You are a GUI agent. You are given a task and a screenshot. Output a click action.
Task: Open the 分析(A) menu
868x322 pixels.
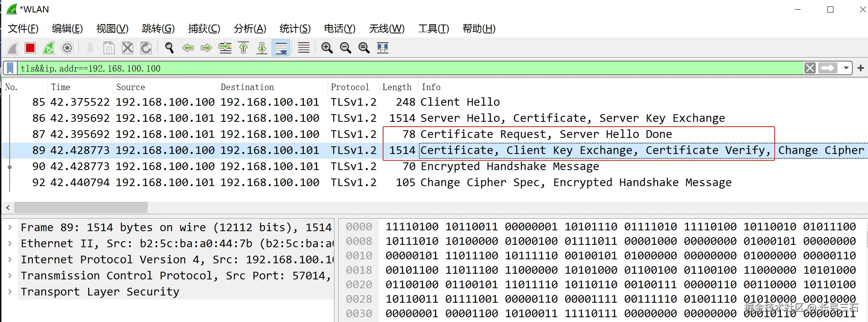250,29
